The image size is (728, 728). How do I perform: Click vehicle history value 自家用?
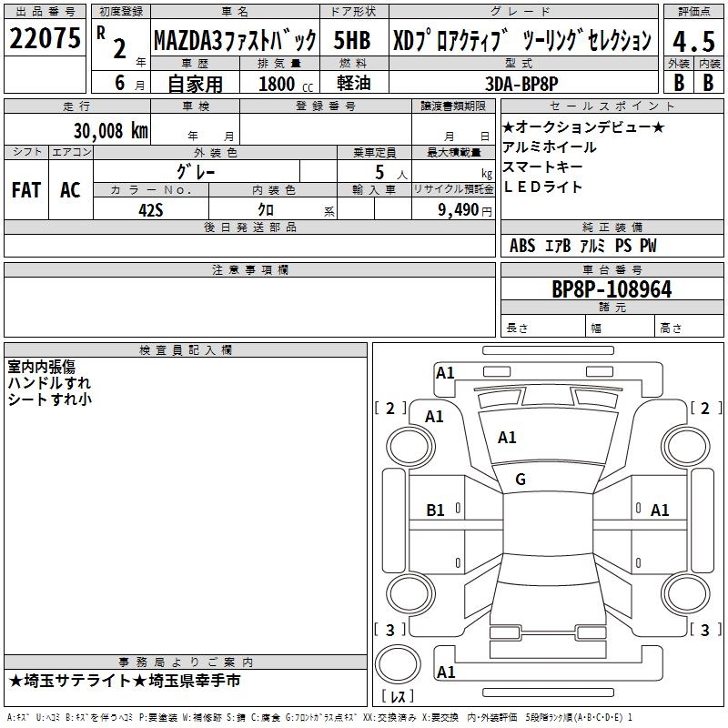(x=195, y=84)
